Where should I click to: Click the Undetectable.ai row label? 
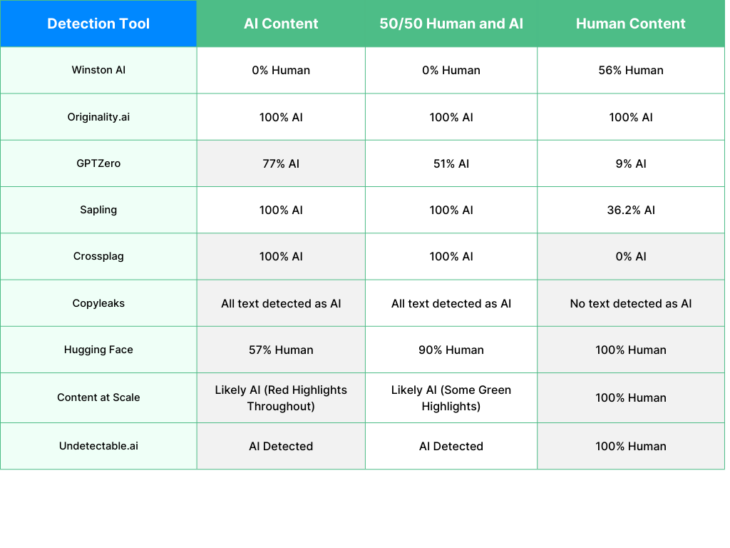pyautogui.click(x=98, y=446)
